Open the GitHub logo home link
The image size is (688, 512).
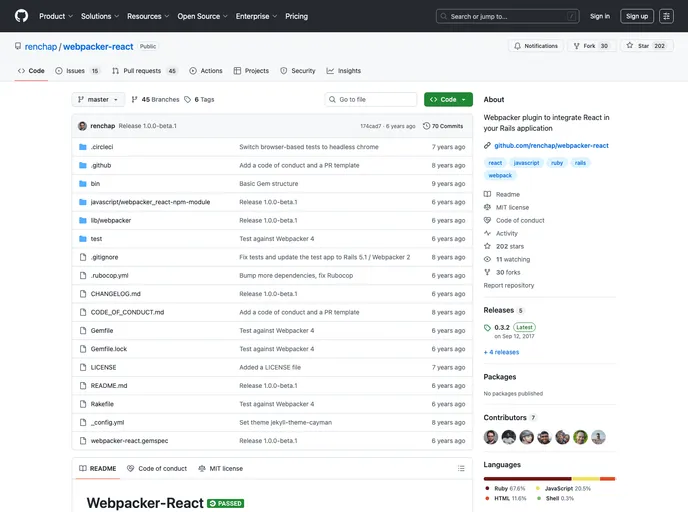coord(21,16)
